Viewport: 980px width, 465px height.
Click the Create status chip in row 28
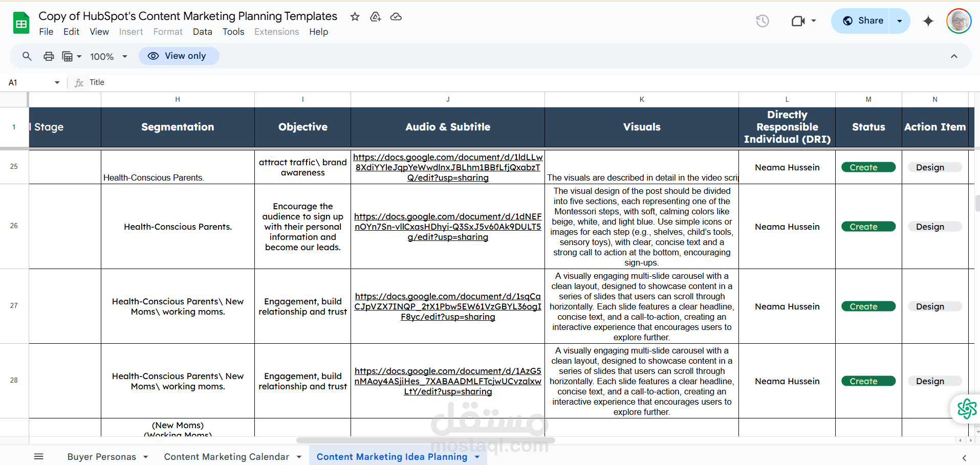868,381
